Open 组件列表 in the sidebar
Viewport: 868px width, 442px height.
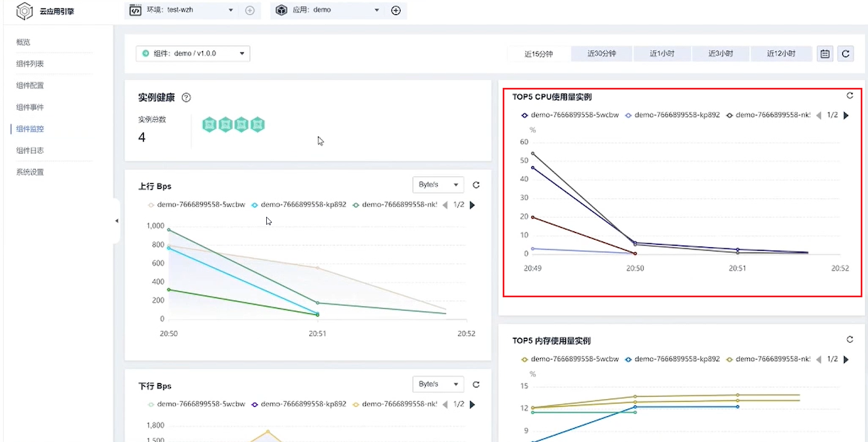[30, 64]
